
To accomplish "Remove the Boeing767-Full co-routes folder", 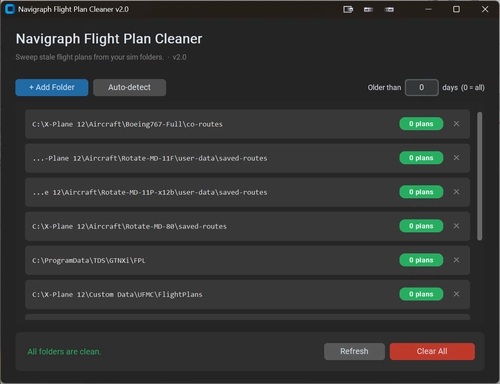I will click(x=456, y=124).
